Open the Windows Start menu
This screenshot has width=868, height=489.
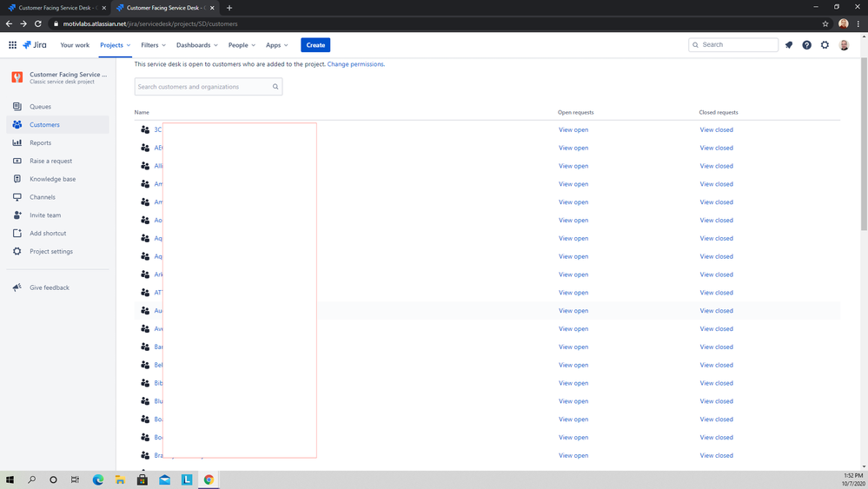tap(10, 479)
